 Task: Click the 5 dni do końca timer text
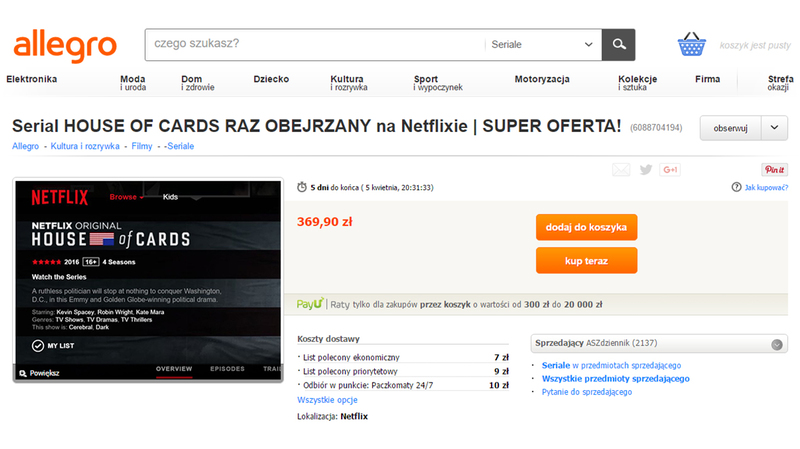[x=371, y=187]
